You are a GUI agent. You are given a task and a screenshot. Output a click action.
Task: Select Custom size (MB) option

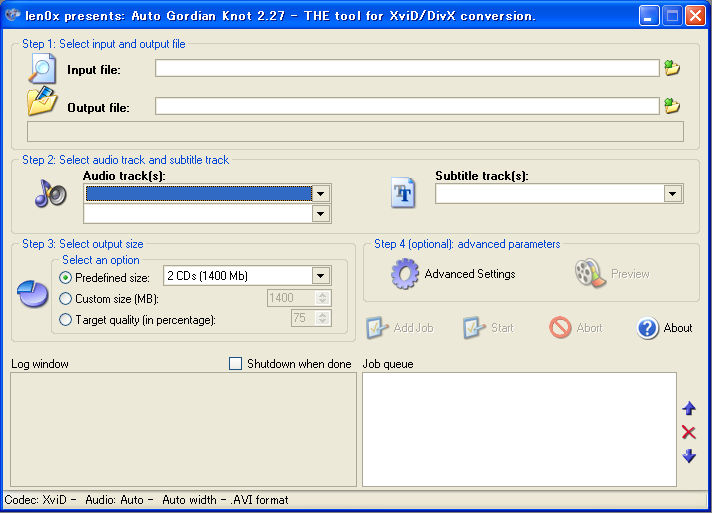point(65,299)
